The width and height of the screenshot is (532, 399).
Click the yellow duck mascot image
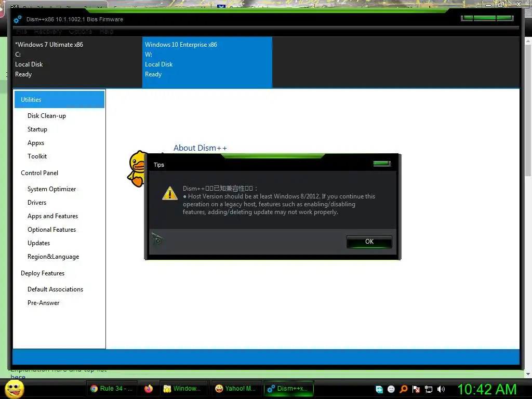click(137, 169)
